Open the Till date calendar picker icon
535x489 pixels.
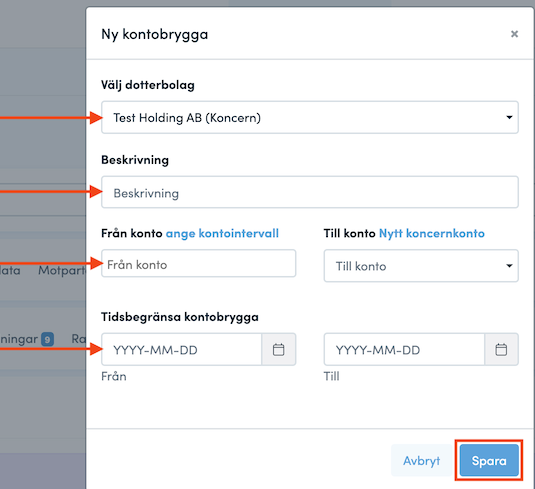coord(501,349)
